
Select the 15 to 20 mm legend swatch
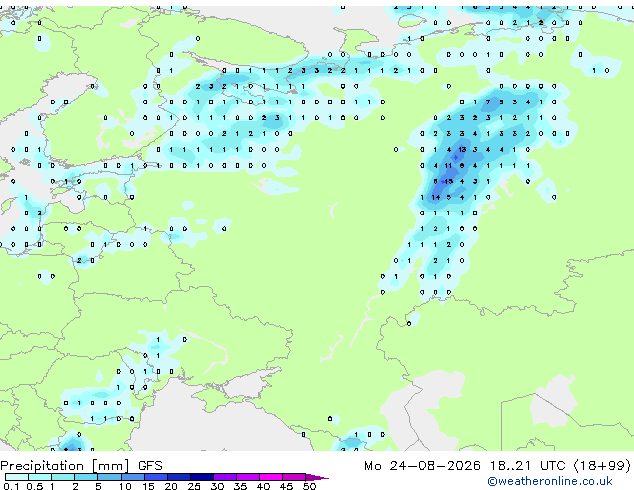[155, 477]
